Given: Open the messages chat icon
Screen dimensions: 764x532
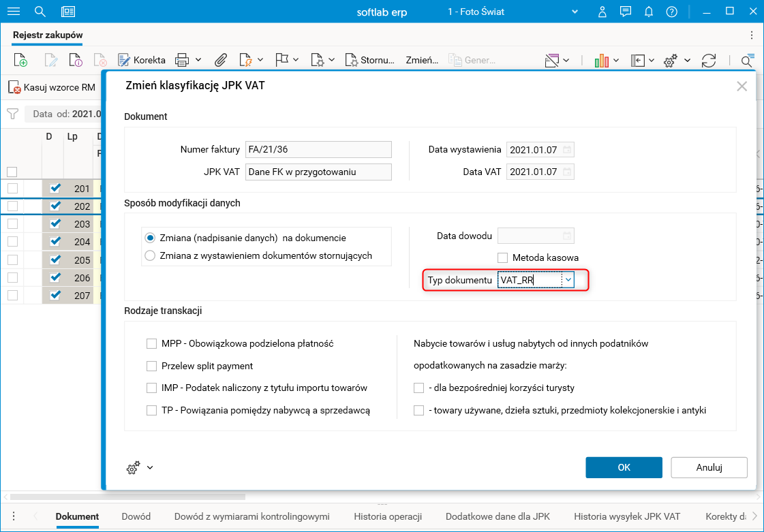Looking at the screenshot, I should [x=626, y=12].
